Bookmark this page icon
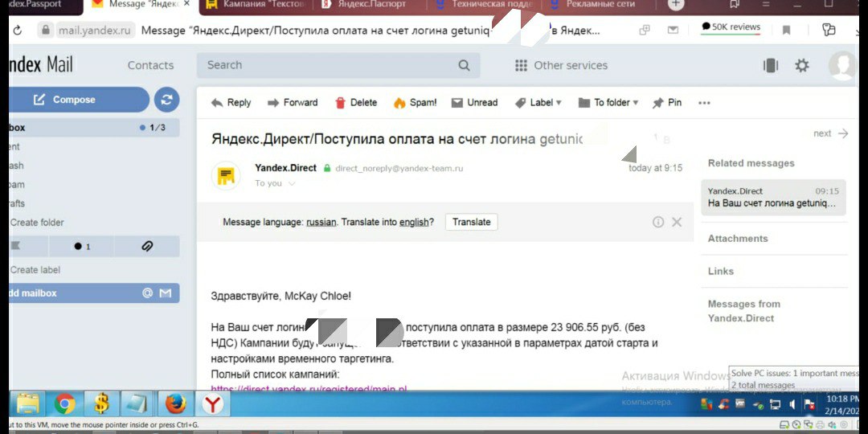Image resolution: width=868 pixels, height=434 pixels. point(786,31)
